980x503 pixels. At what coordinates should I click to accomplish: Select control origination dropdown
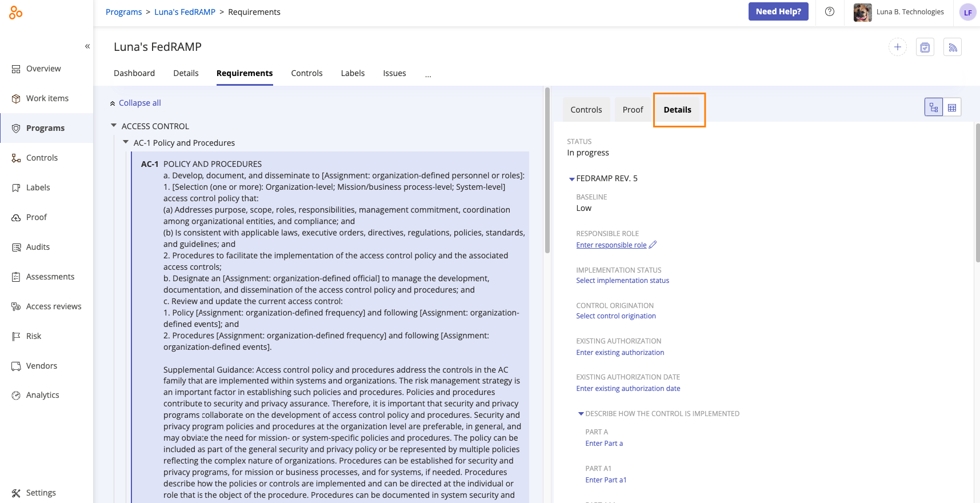click(616, 316)
